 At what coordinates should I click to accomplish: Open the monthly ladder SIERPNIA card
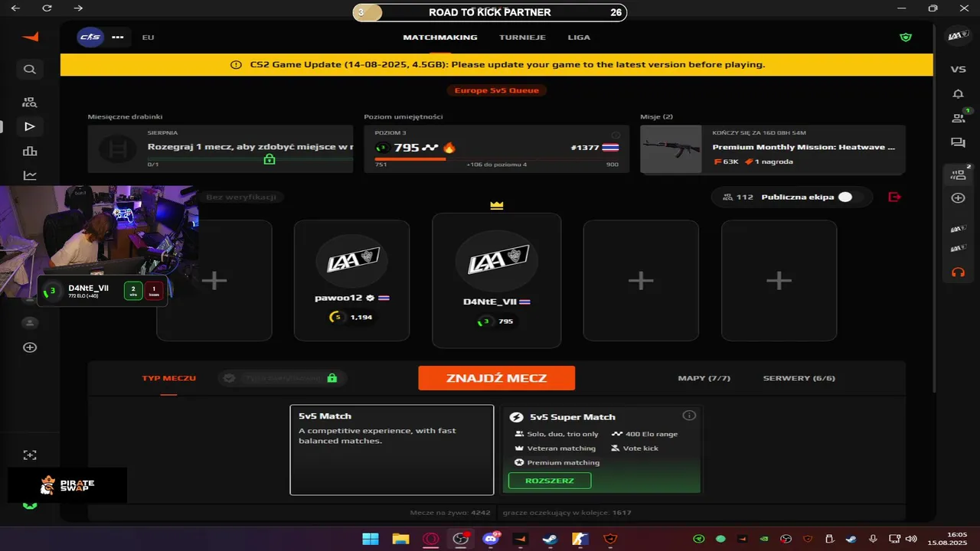click(x=220, y=149)
